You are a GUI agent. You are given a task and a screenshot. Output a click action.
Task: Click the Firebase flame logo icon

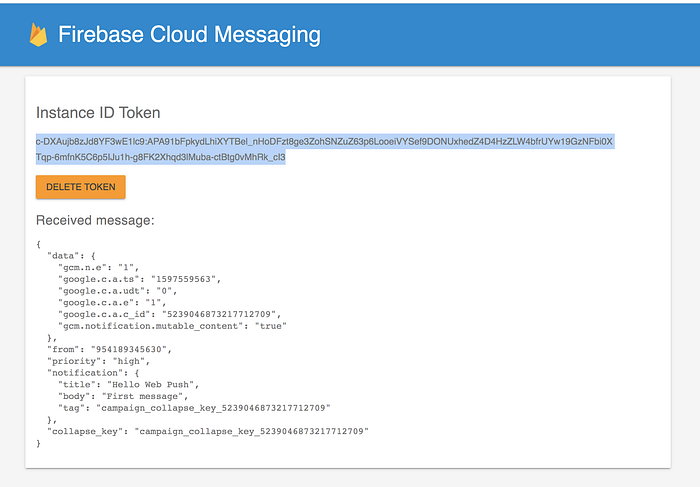[x=38, y=35]
